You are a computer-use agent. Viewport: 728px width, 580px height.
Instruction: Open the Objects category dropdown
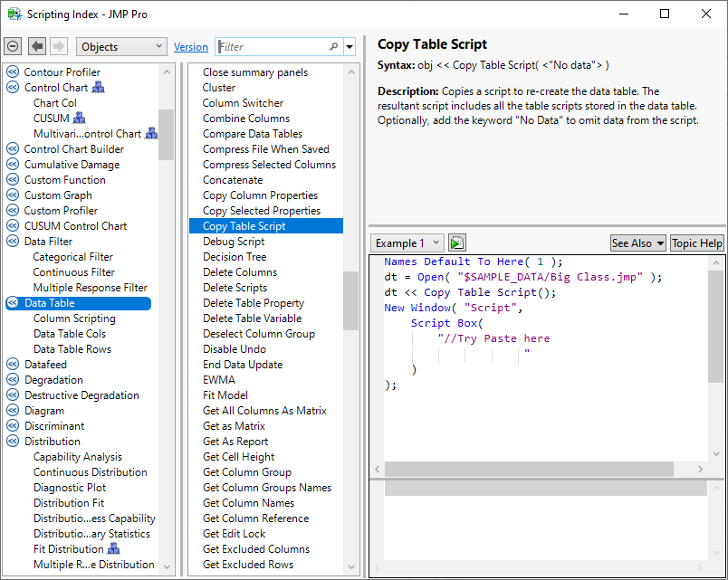point(121,46)
